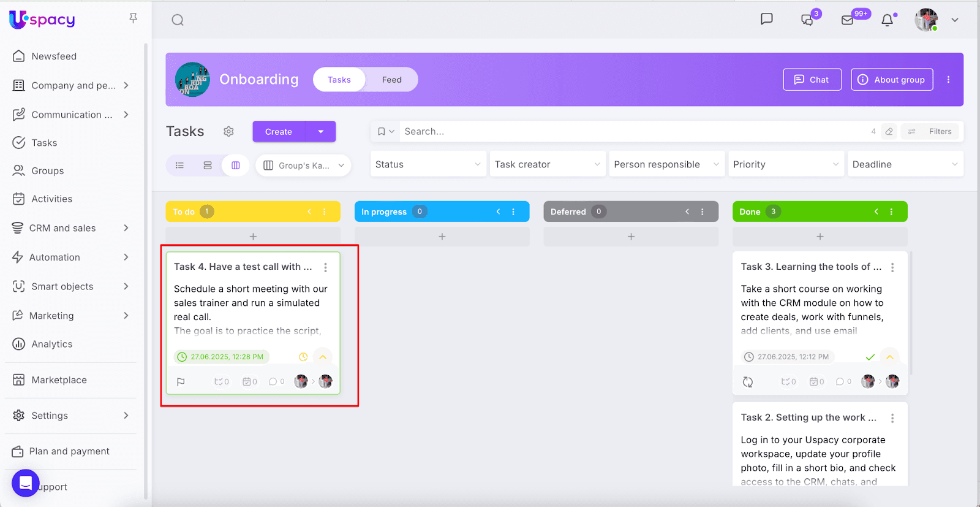Click the green checkmark on Task 3

coord(870,357)
